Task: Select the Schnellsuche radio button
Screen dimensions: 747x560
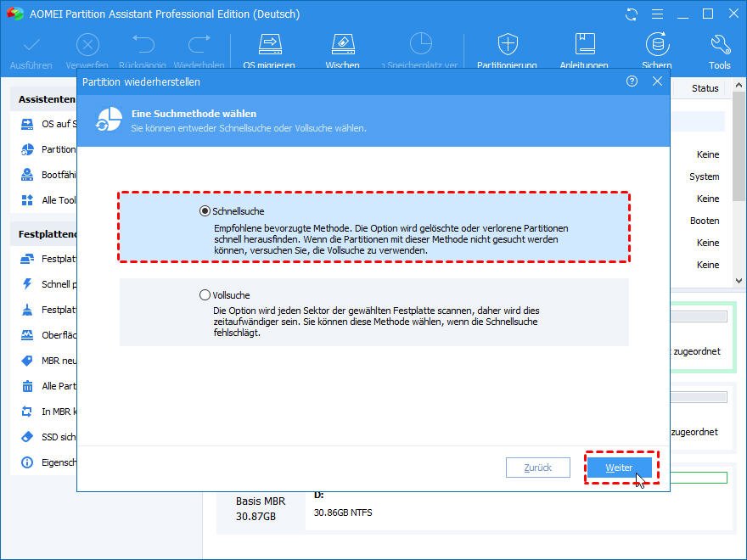Action: click(x=205, y=211)
